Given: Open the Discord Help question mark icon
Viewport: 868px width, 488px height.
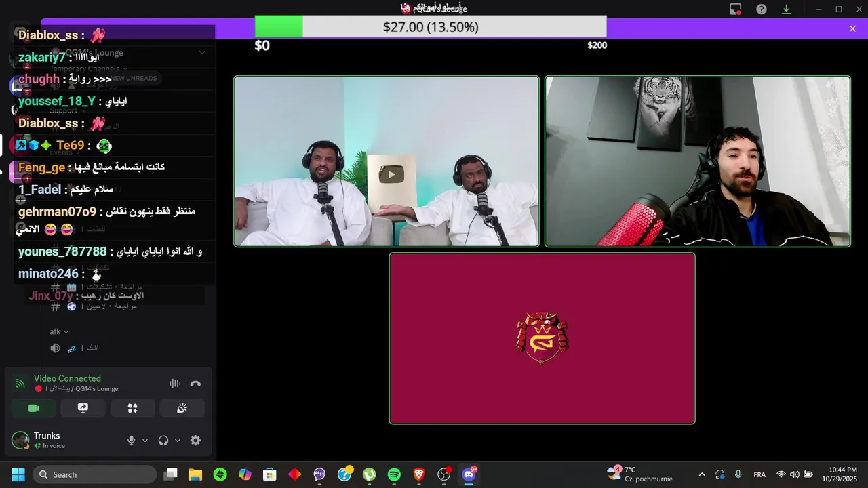Looking at the screenshot, I should (x=762, y=9).
